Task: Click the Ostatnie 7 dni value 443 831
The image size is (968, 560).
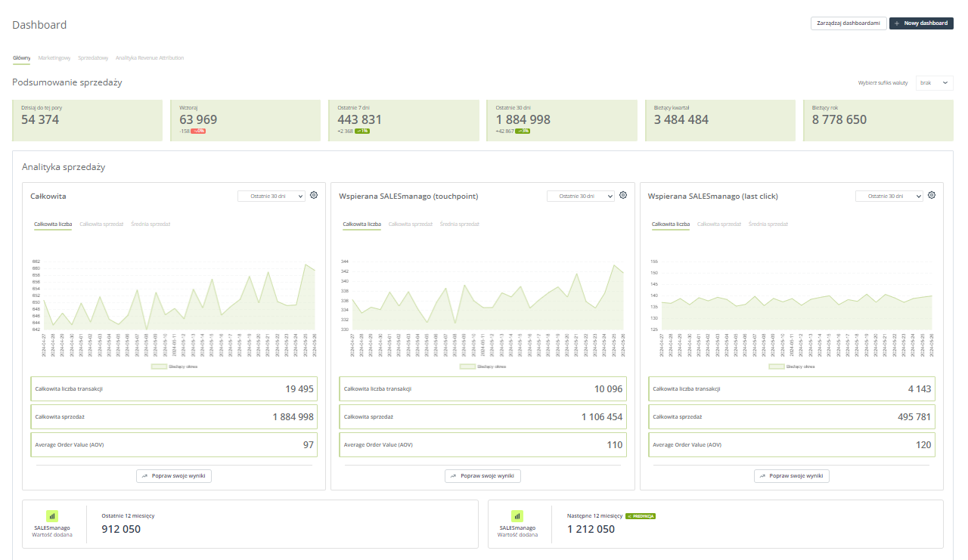Action: 360,119
